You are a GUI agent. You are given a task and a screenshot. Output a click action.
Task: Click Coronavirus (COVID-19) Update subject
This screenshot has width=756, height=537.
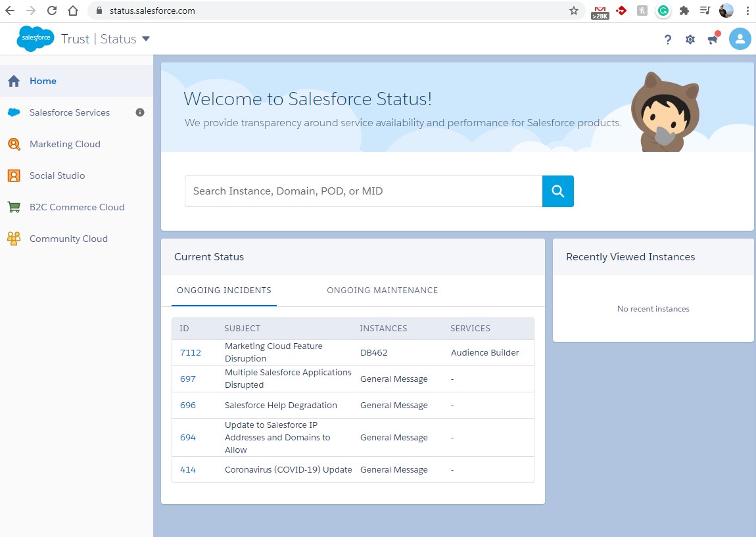pyautogui.click(x=289, y=469)
